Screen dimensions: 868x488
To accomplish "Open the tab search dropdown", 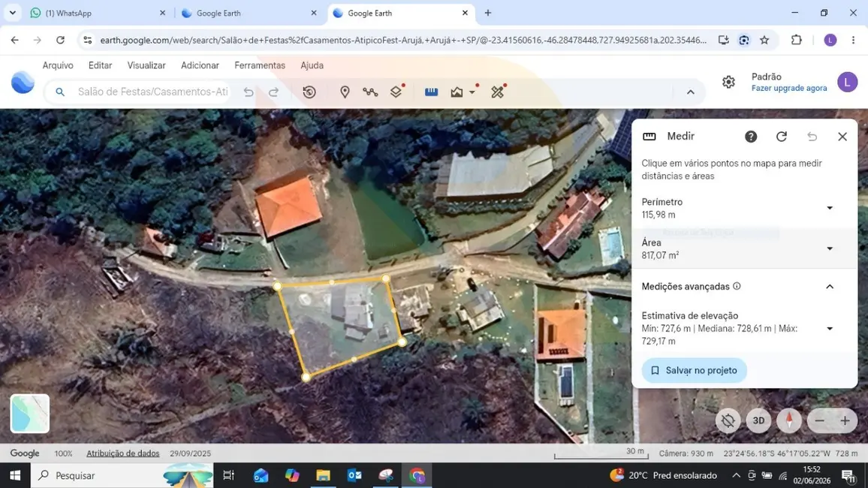I will [x=12, y=13].
